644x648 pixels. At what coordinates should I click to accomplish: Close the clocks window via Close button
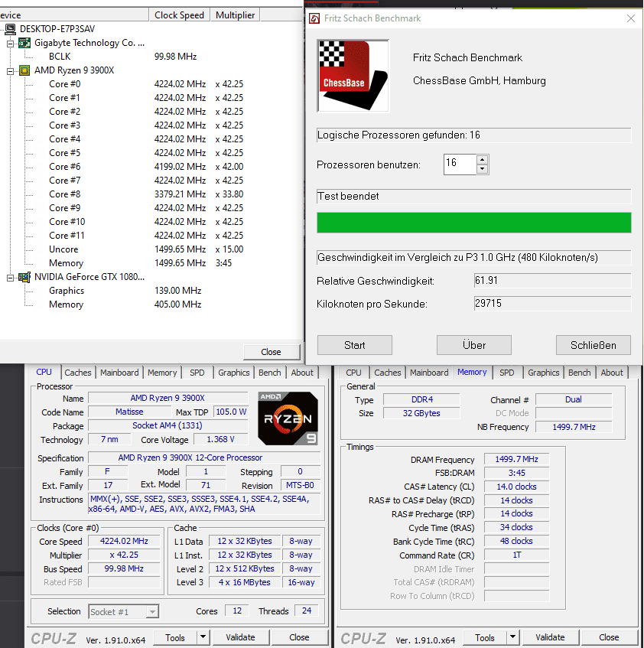[271, 352]
